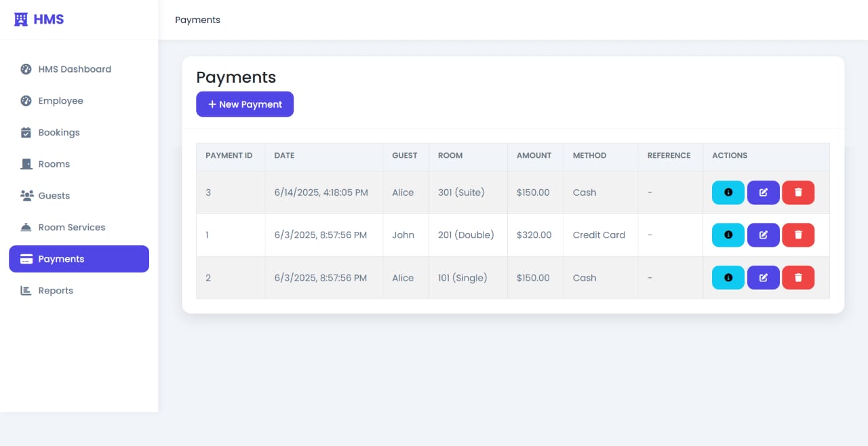This screenshot has width=868, height=446.
Task: Open Reports page
Action: pos(79,291)
